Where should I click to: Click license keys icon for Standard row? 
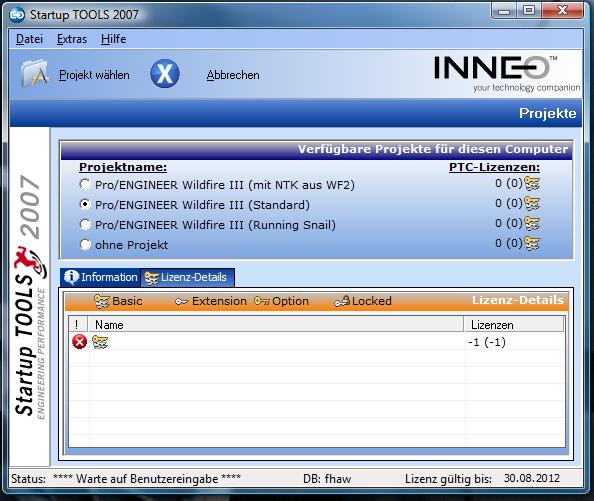[532, 204]
